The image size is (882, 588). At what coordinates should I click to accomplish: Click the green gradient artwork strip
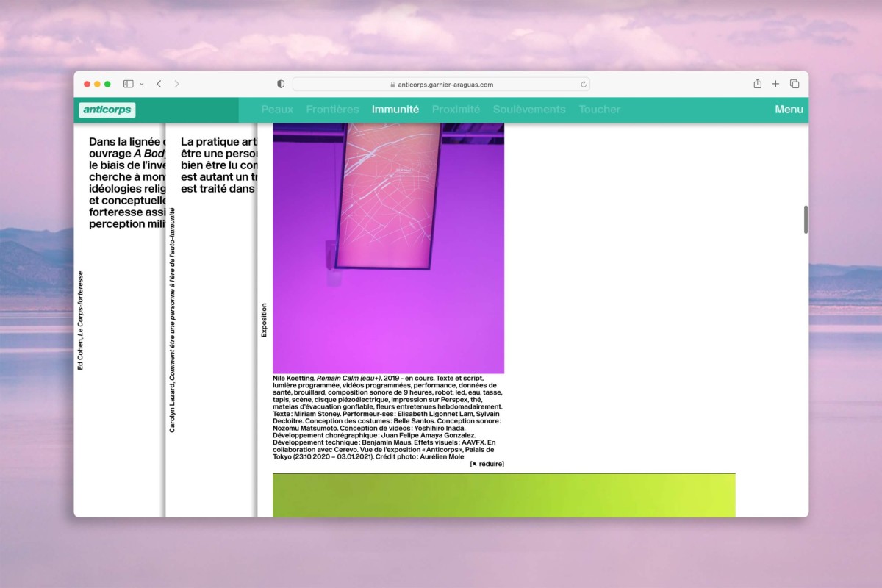pyautogui.click(x=504, y=494)
